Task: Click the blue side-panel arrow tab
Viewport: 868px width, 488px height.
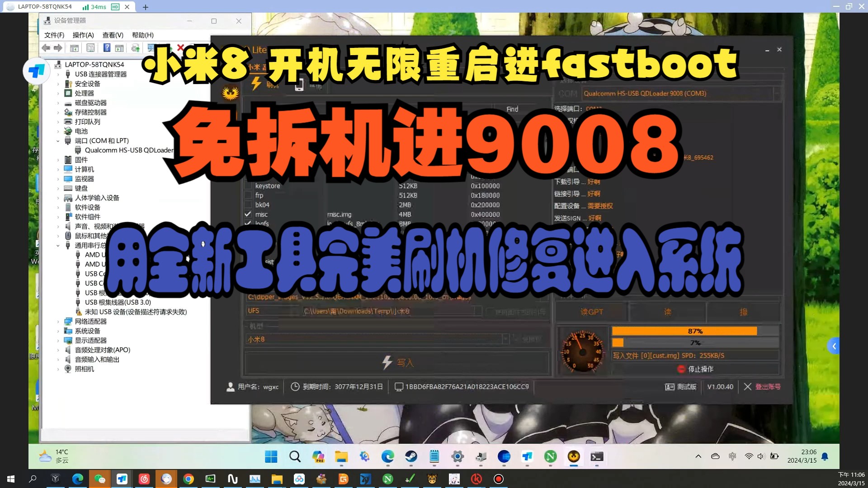Action: coord(833,346)
